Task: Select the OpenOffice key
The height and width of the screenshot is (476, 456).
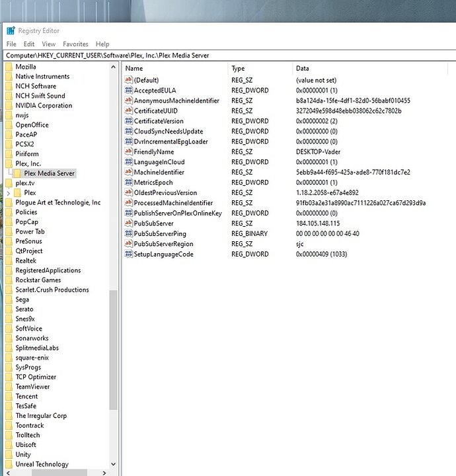Action: tap(32, 125)
